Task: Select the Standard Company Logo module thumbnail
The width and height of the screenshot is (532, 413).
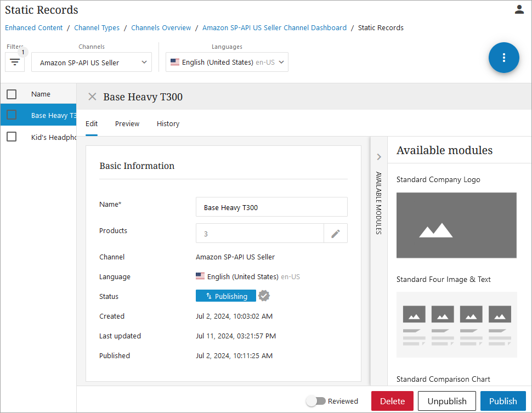Action: pyautogui.click(x=456, y=225)
